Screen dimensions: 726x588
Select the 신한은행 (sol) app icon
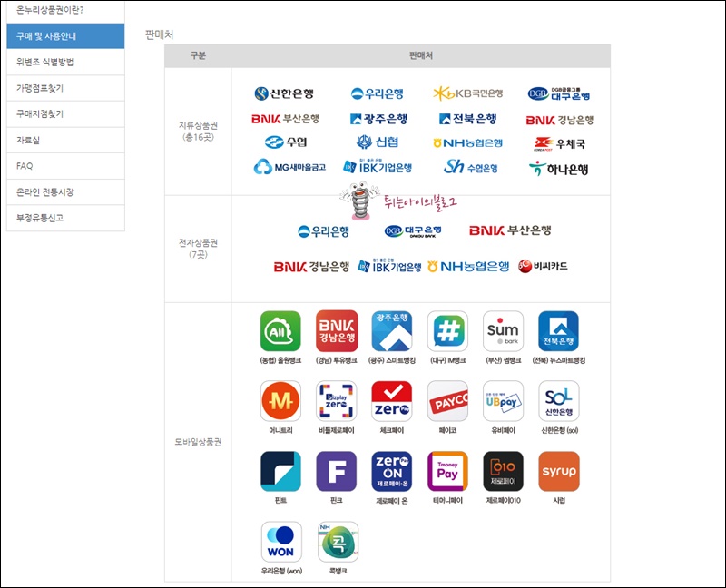click(559, 401)
